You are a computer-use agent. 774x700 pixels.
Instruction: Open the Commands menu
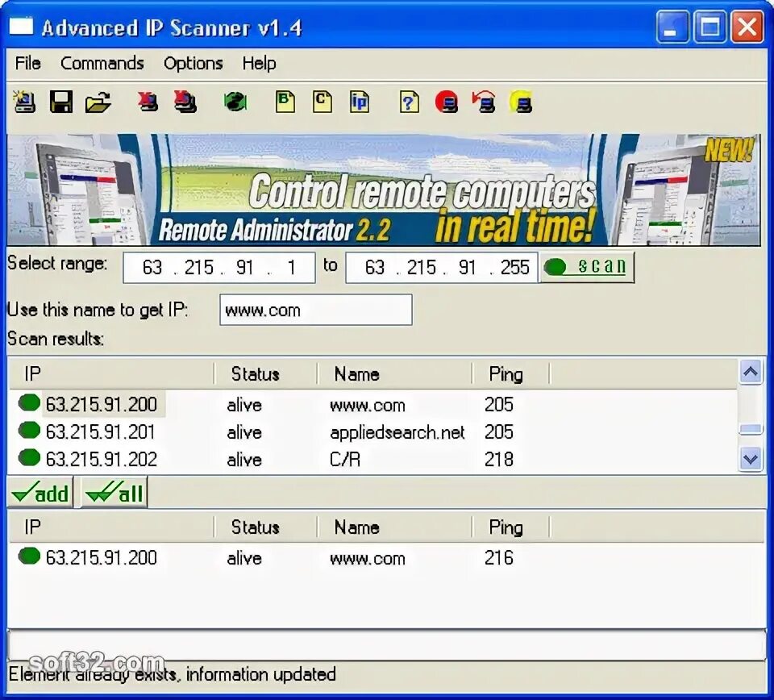102,63
